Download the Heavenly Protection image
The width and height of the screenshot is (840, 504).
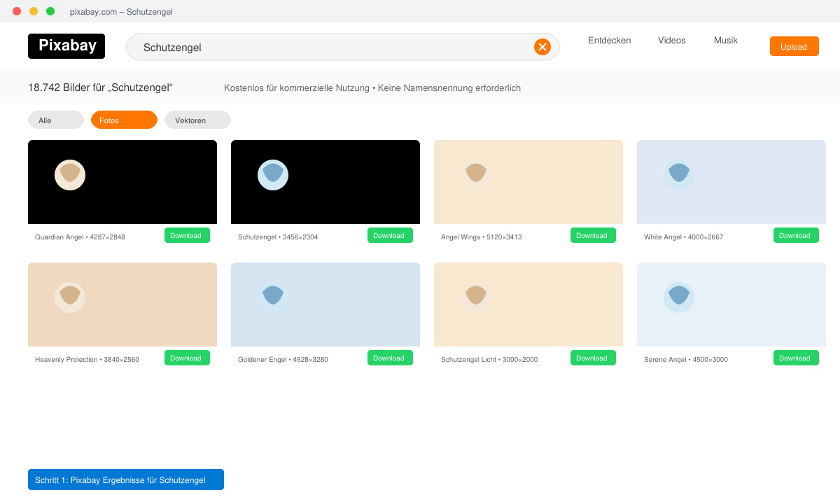(187, 358)
